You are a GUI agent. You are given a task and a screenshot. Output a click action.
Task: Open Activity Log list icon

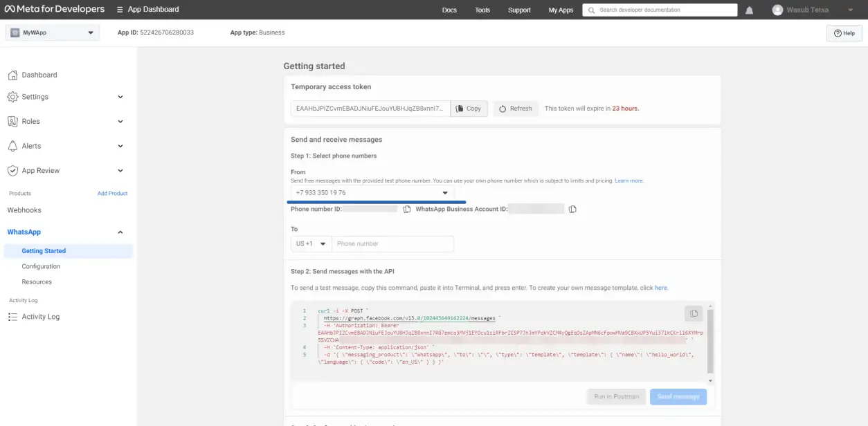12,317
